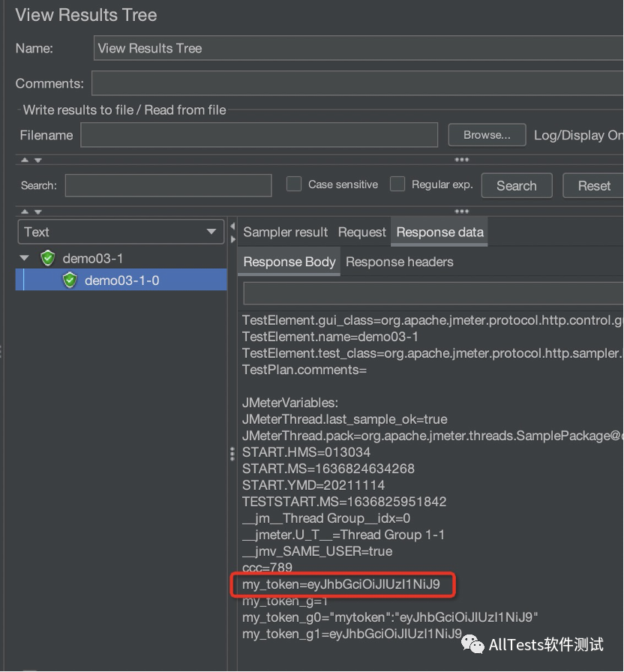
Task: Open the Text renderer dropdown
Action: 121,232
